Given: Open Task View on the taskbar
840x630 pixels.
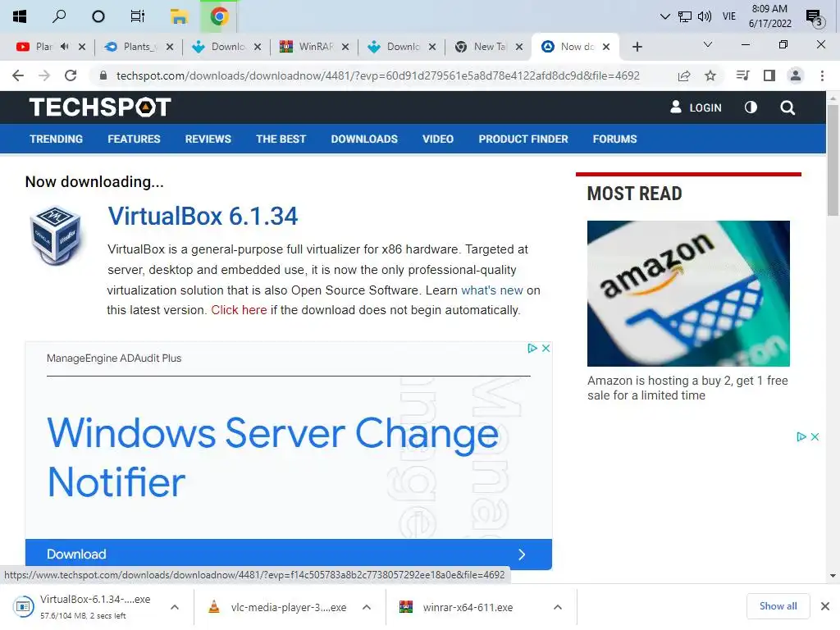Looking at the screenshot, I should 138,16.
